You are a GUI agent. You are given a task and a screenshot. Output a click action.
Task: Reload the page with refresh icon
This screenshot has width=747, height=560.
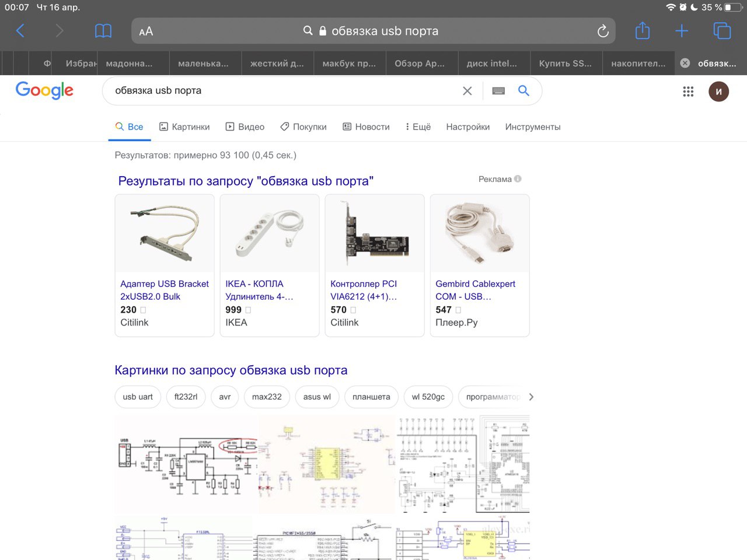603,31
